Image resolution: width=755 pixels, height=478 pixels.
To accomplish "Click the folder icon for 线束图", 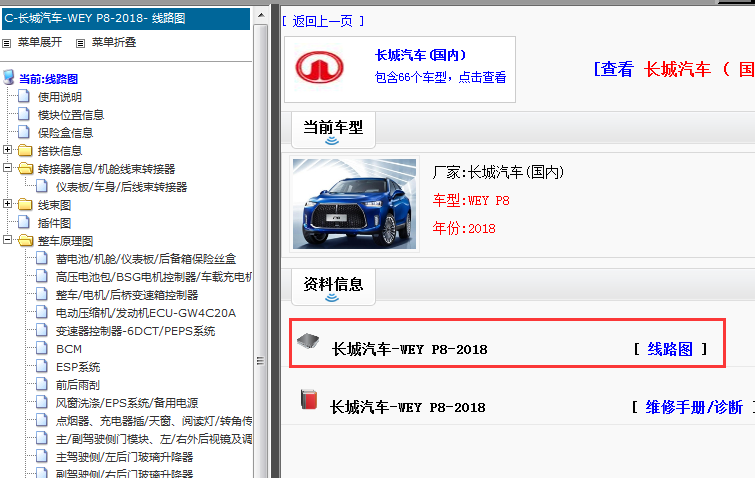I will (25, 204).
